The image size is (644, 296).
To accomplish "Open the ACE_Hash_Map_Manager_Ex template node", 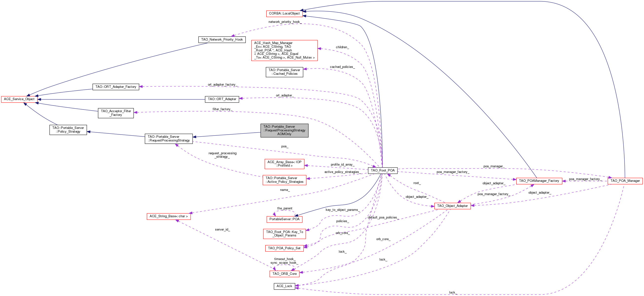I will pyautogui.click(x=284, y=50).
